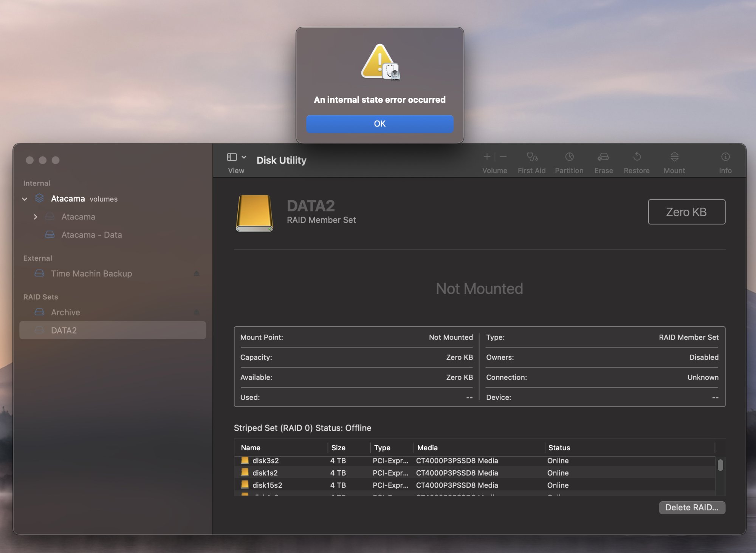Click the 'Disabled' Owners value
Screen dimensions: 756x553
point(704,357)
